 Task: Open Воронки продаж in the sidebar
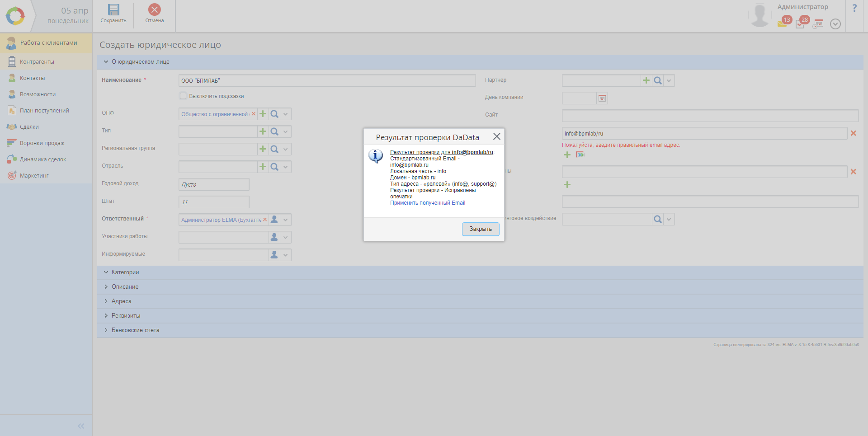click(42, 143)
